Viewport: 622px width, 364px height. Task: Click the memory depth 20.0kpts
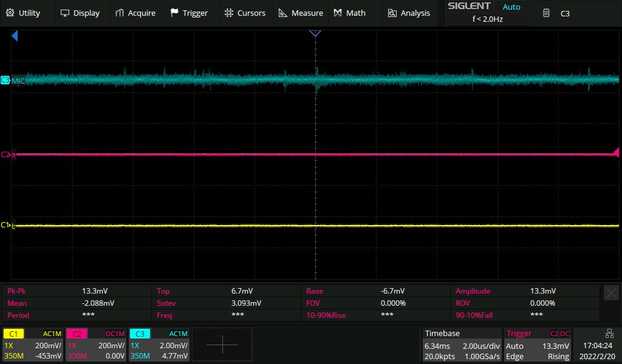440,356
